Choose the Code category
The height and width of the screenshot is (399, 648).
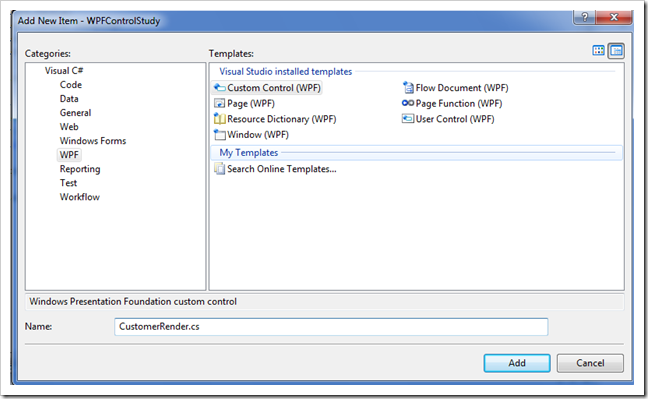click(71, 85)
